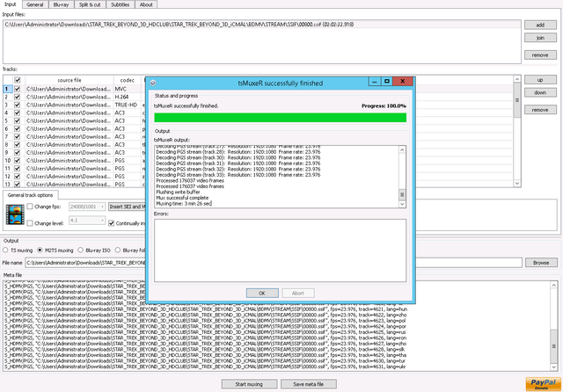Open the 24000/1001 fps dropdown
Screen dimensions: 563x392
87,207
